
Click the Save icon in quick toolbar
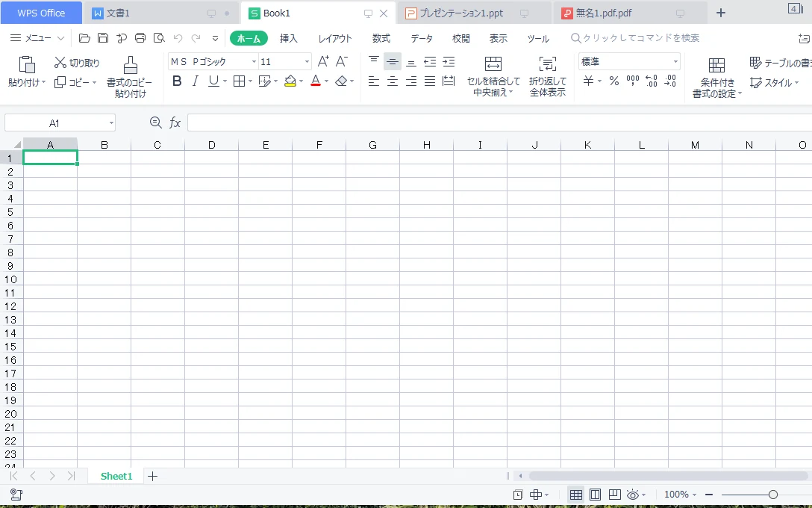coord(103,38)
